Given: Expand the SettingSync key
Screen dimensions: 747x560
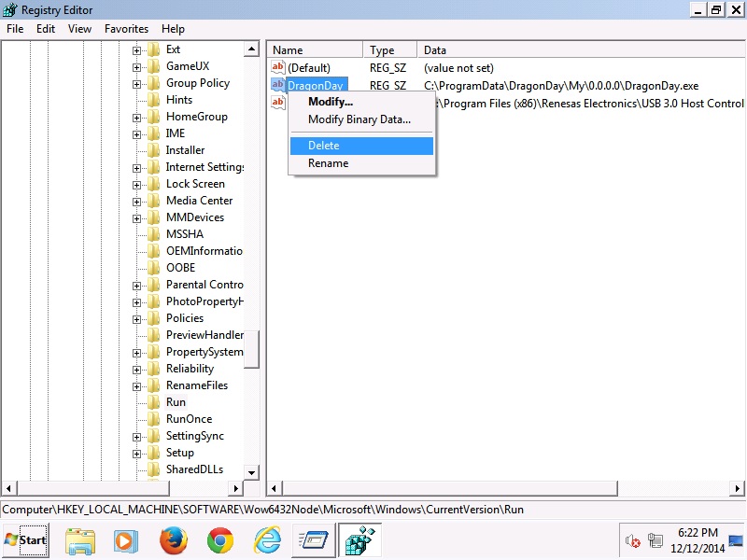Looking at the screenshot, I should (x=136, y=437).
